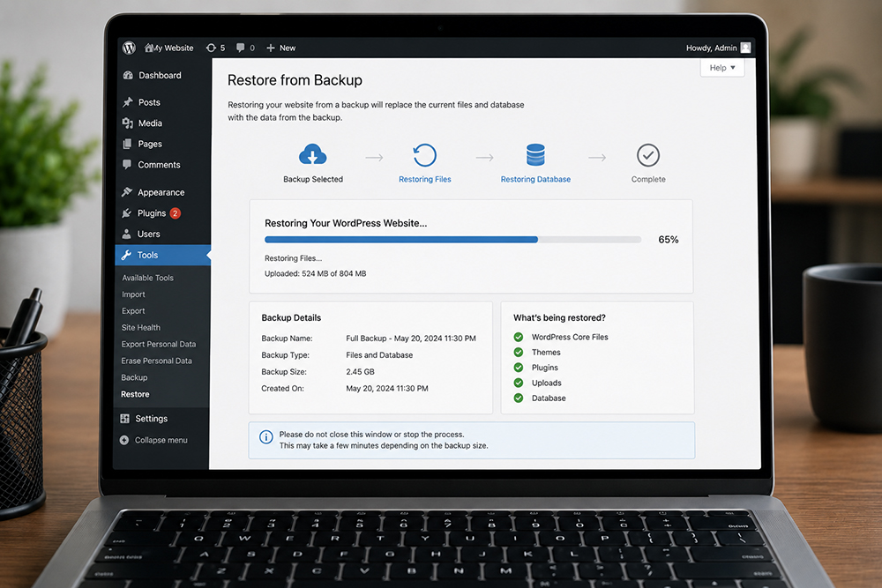Open the updates icon showing 5
This screenshot has height=588, width=882.
click(x=211, y=48)
